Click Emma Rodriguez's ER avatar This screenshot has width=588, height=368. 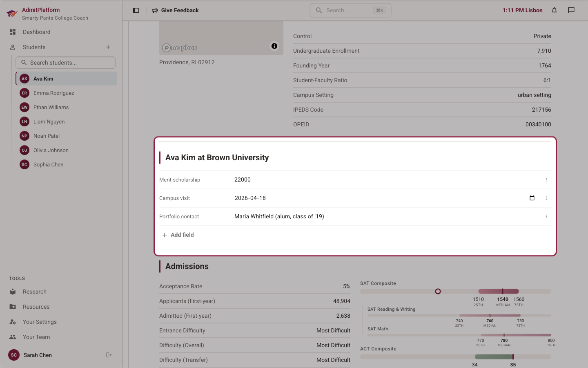(x=24, y=93)
